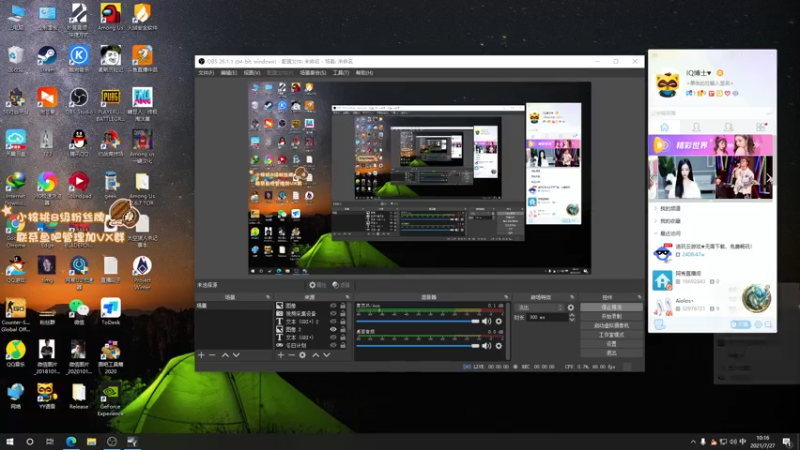Open 编辑(E) menu in OBS

229,73
